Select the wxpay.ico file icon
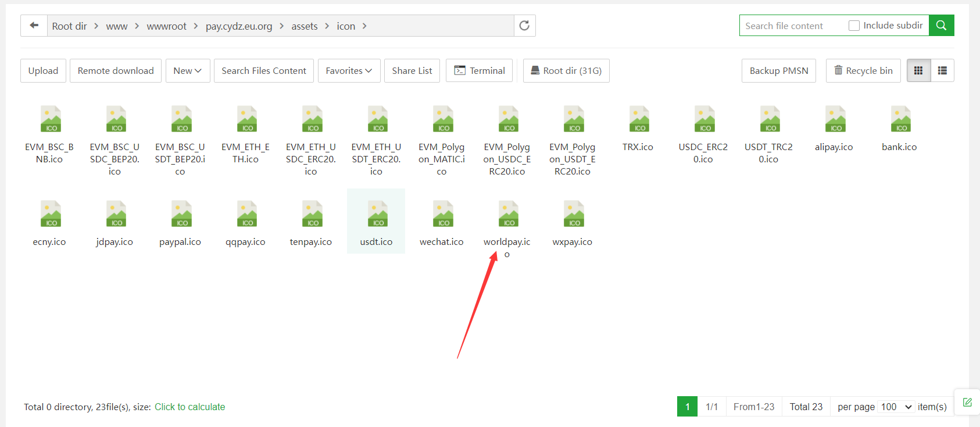The height and width of the screenshot is (427, 980). (x=573, y=214)
